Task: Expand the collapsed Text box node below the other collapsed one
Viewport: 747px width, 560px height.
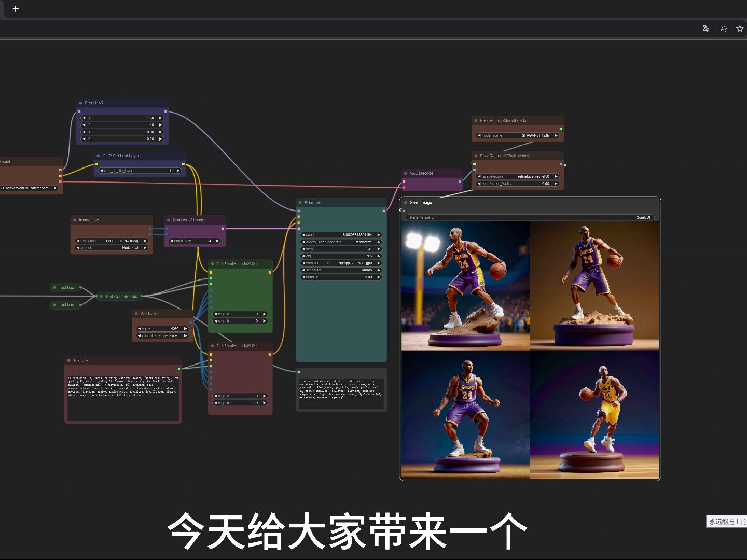Action: tap(54, 305)
